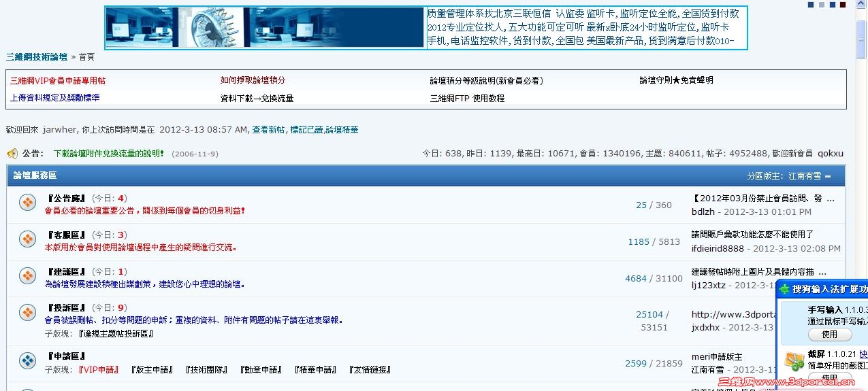Image resolution: width=868 pixels, height=391 pixels.
Task: Select the light gray style color square
Action: pyautogui.click(x=822, y=5)
